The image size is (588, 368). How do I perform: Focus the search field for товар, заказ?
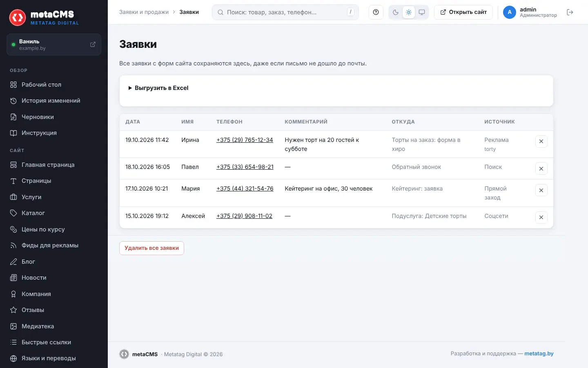pyautogui.click(x=285, y=12)
